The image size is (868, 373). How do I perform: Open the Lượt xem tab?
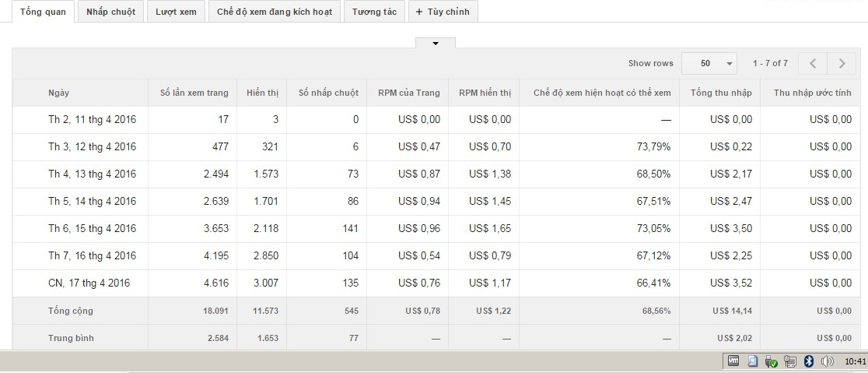(x=176, y=12)
